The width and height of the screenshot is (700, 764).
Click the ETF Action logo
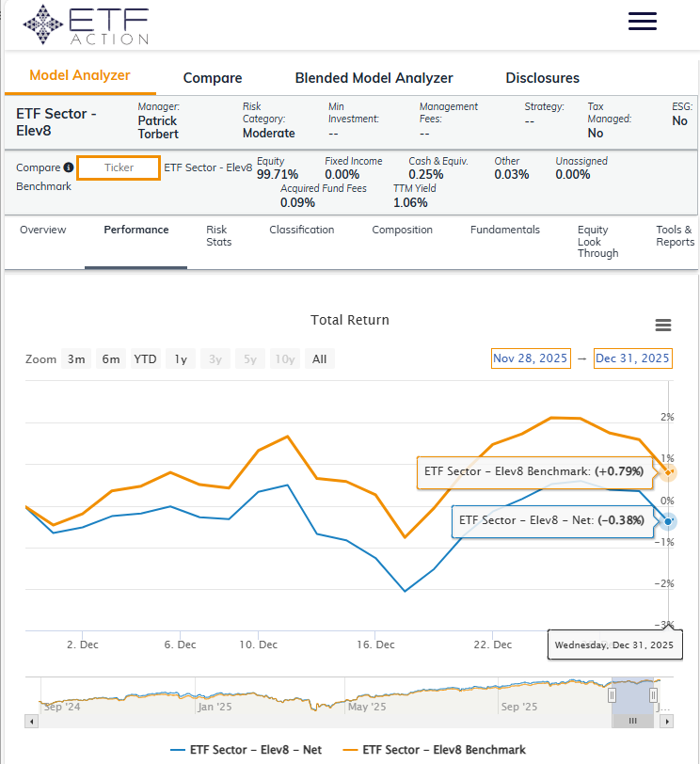click(86, 24)
